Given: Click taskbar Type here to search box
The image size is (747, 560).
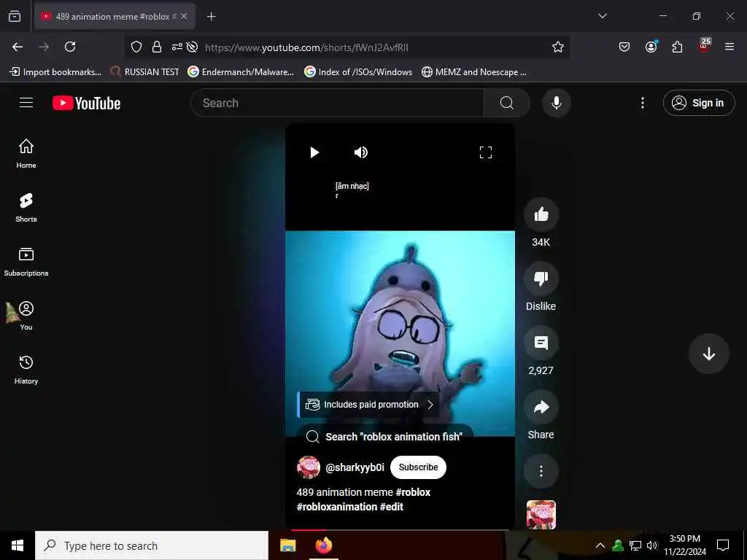Looking at the screenshot, I should pyautogui.click(x=152, y=545).
